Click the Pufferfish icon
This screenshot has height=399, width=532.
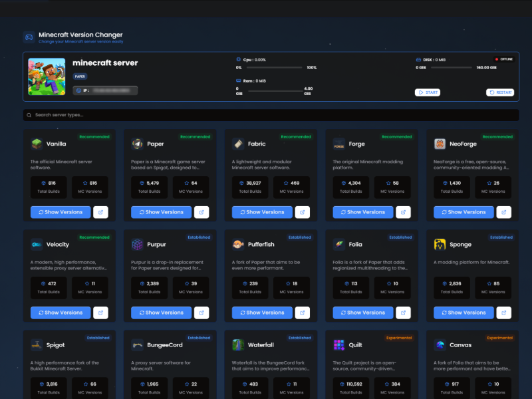[238, 244]
